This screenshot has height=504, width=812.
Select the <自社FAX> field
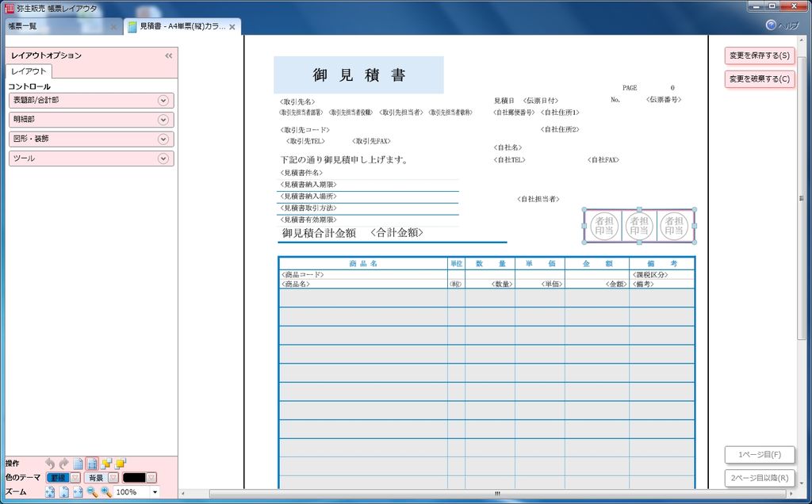(603, 160)
